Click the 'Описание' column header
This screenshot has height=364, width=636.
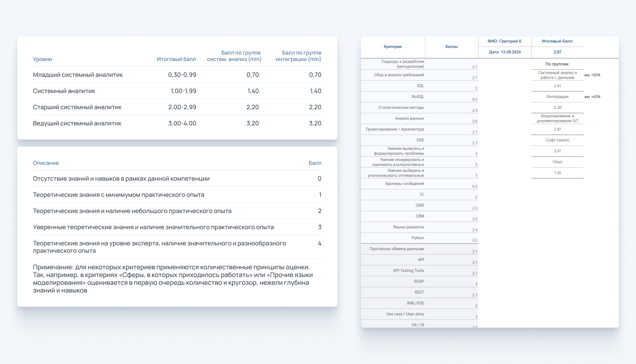[x=46, y=163]
